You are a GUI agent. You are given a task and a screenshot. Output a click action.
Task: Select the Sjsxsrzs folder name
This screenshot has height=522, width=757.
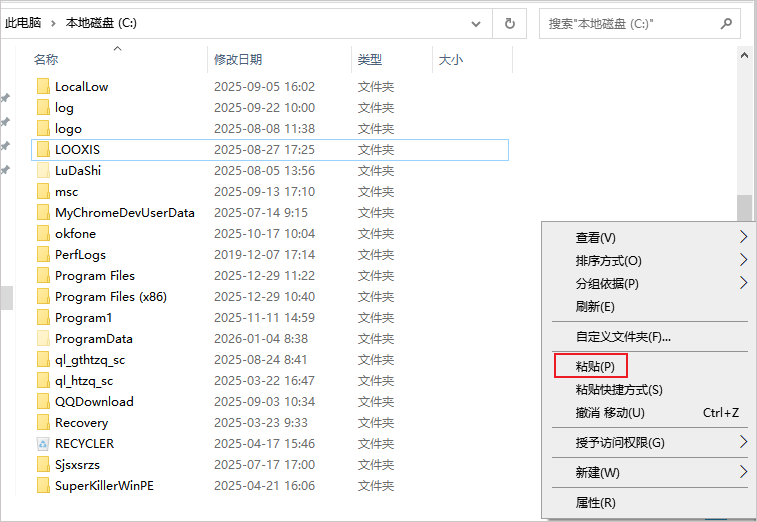(77, 465)
